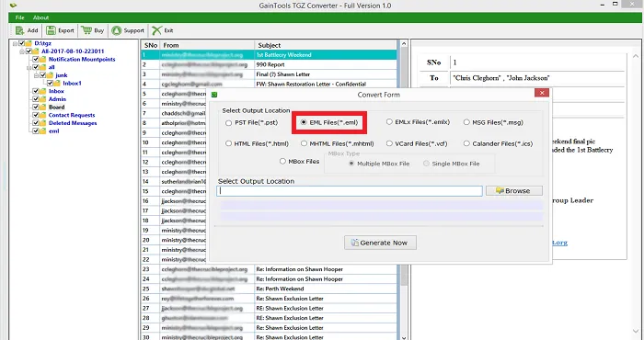Select the Contact Requests folder
Viewport: 644px width, 340px height.
(x=72, y=115)
